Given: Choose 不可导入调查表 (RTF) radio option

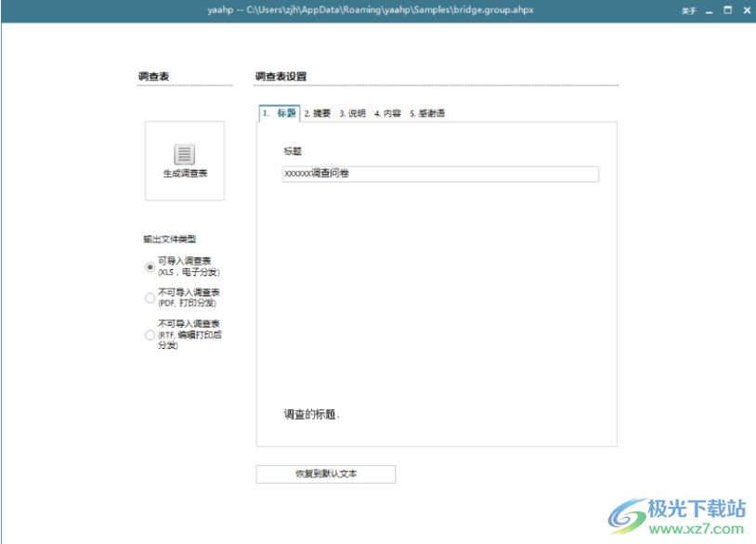Looking at the screenshot, I should [150, 335].
